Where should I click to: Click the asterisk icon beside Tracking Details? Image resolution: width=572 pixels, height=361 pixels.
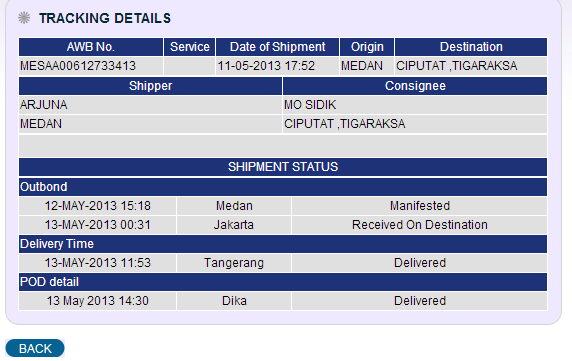click(x=24, y=18)
